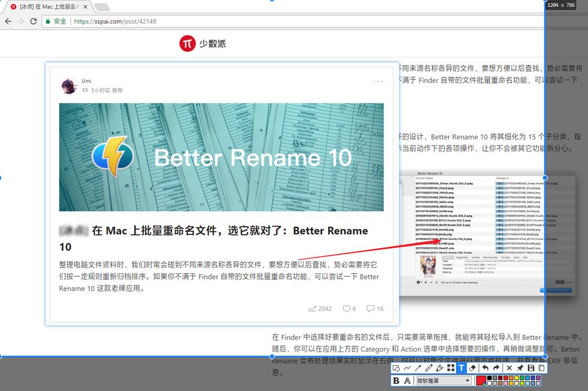Redo the last annotation
Image resolution: width=588 pixels, height=391 pixels.
[x=496, y=368]
